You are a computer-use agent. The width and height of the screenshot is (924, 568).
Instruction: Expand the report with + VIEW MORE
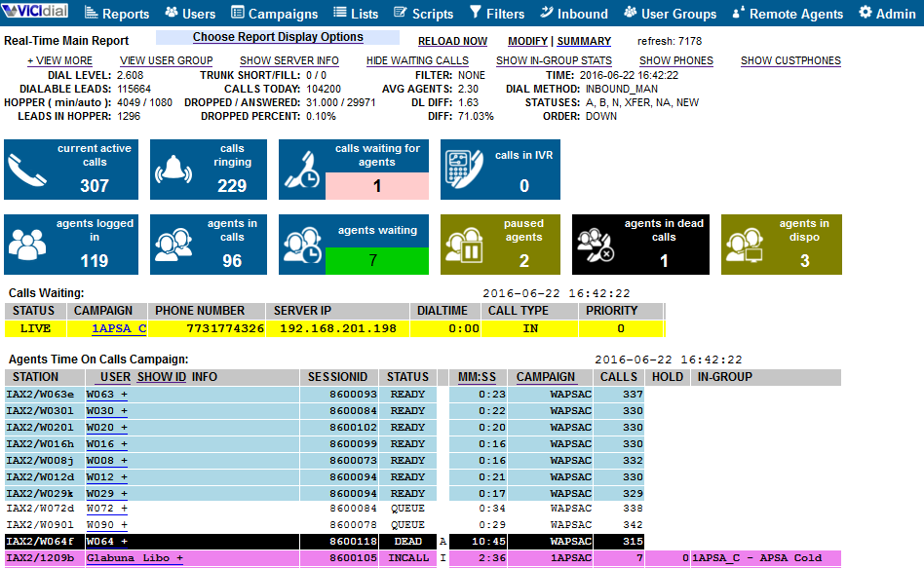(x=58, y=60)
